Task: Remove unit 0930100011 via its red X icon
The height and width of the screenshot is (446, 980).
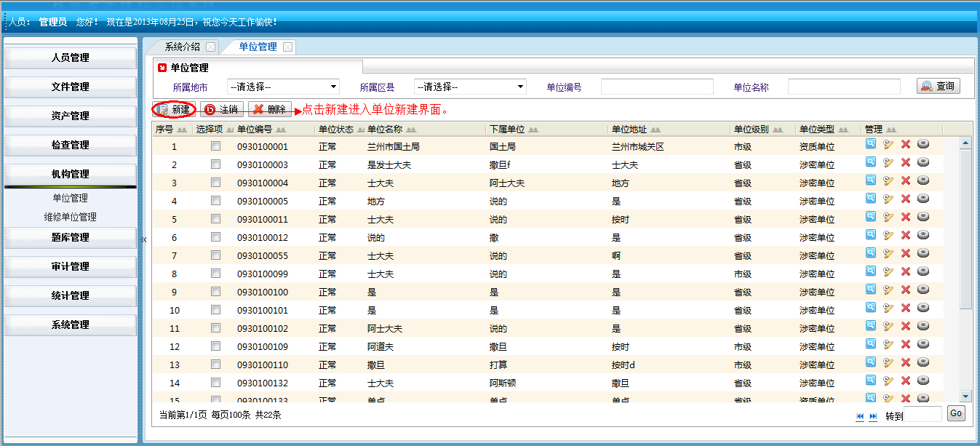Action: point(906,216)
